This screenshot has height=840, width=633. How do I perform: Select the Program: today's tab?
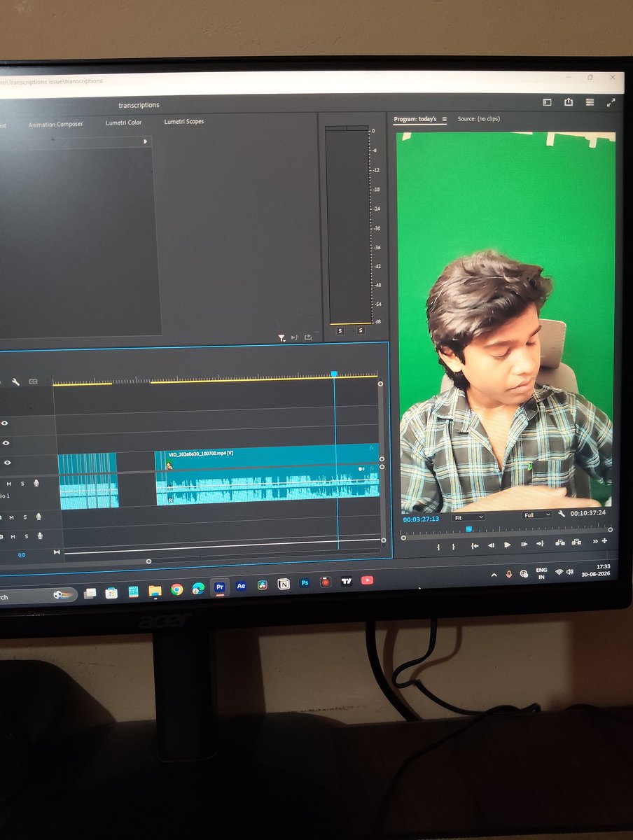[x=415, y=119]
